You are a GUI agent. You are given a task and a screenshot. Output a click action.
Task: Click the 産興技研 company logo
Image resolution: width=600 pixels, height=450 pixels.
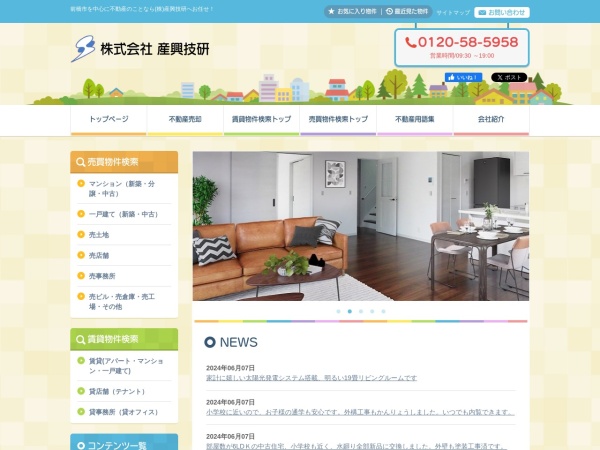[x=140, y=49]
